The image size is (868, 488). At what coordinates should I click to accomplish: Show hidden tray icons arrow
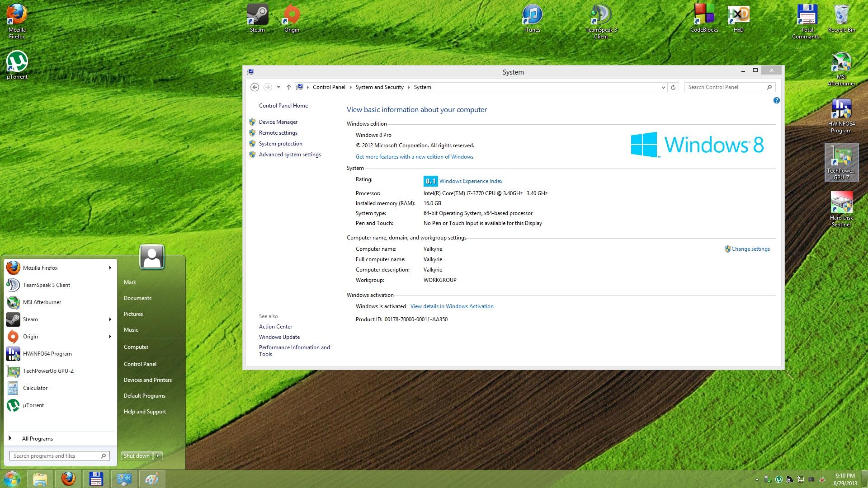coord(757,479)
